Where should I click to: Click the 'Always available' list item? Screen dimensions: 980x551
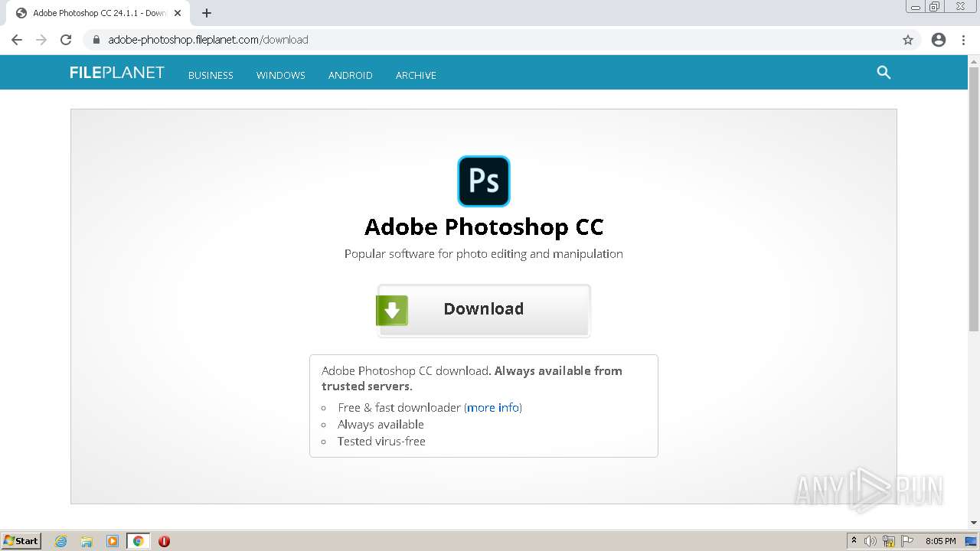(381, 425)
